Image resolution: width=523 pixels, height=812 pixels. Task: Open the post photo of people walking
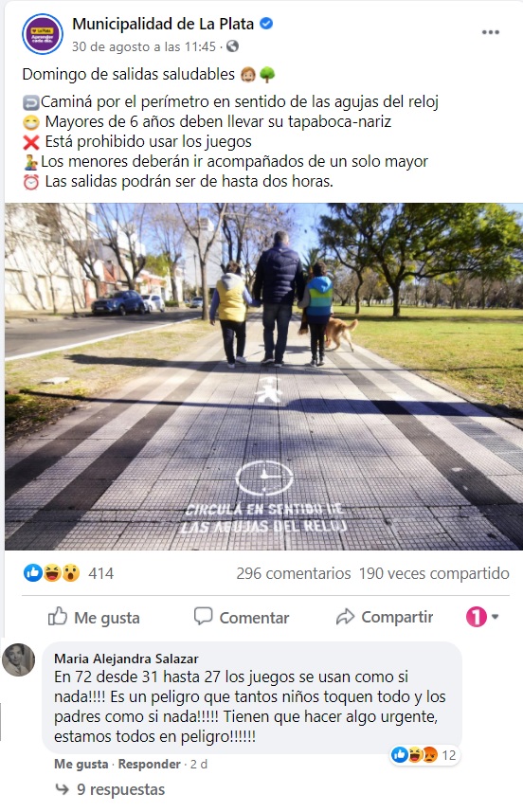263,376
